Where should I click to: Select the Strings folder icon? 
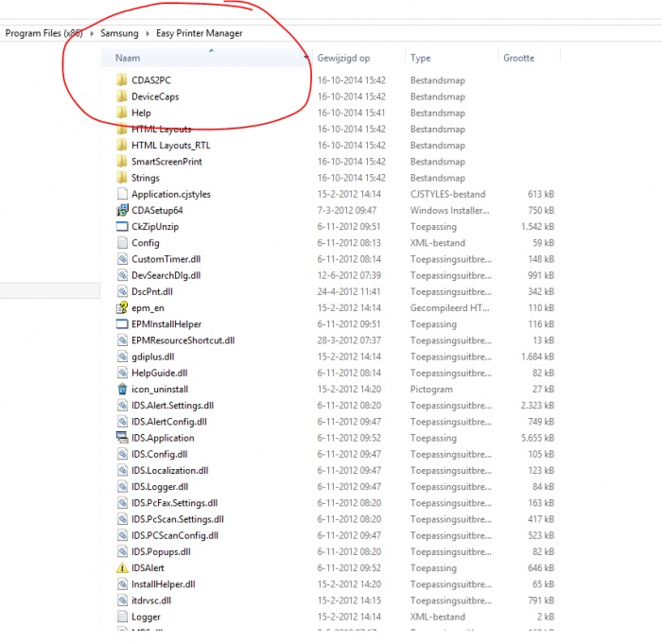click(122, 178)
